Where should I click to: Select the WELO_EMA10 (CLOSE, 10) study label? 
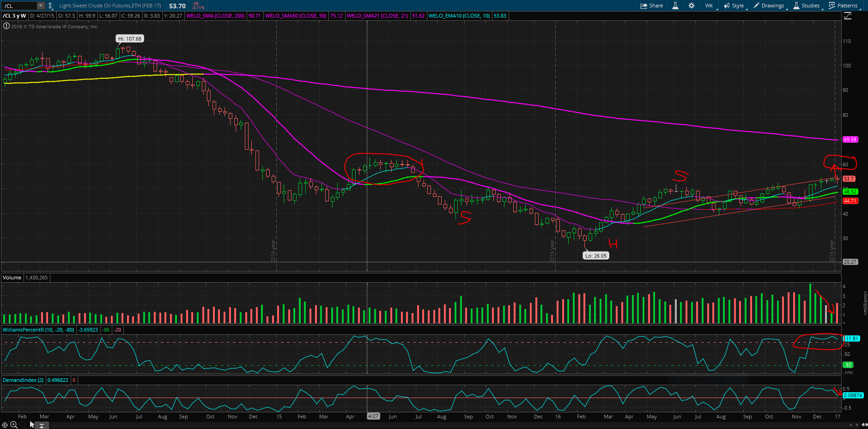pyautogui.click(x=459, y=16)
